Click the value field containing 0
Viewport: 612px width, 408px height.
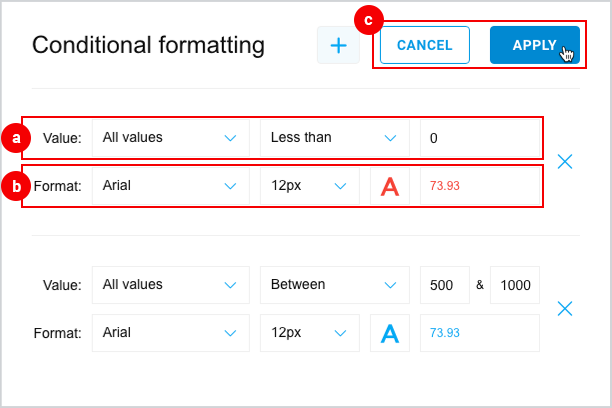(x=480, y=138)
